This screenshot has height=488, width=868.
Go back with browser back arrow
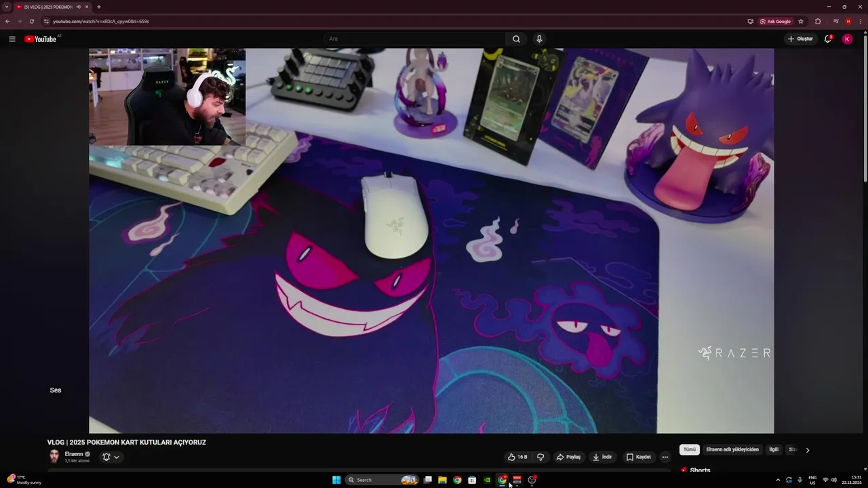coord(7,21)
